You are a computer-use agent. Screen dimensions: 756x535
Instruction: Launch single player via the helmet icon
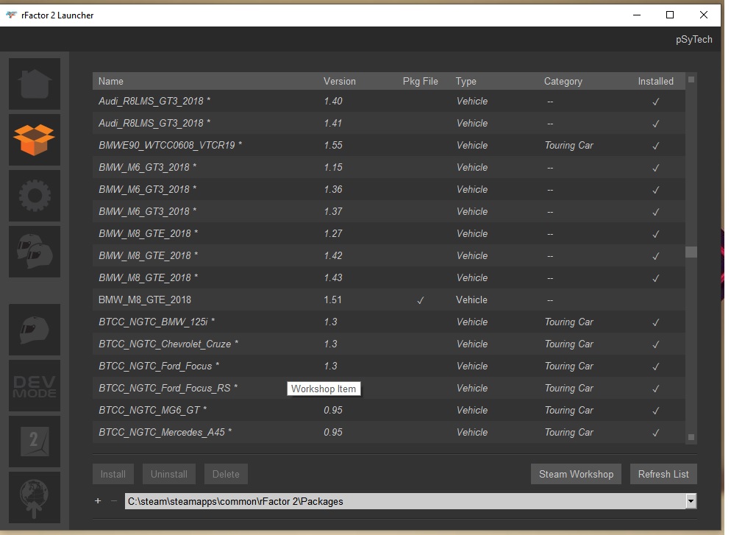35,329
